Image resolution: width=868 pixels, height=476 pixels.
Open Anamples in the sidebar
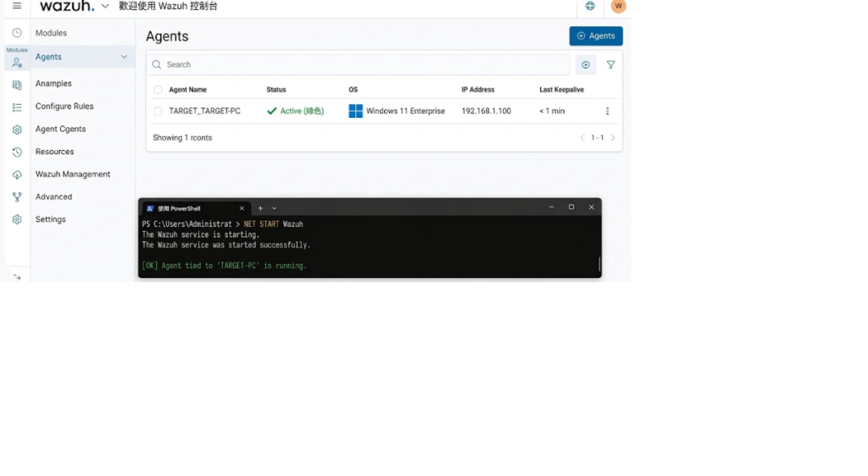(53, 84)
